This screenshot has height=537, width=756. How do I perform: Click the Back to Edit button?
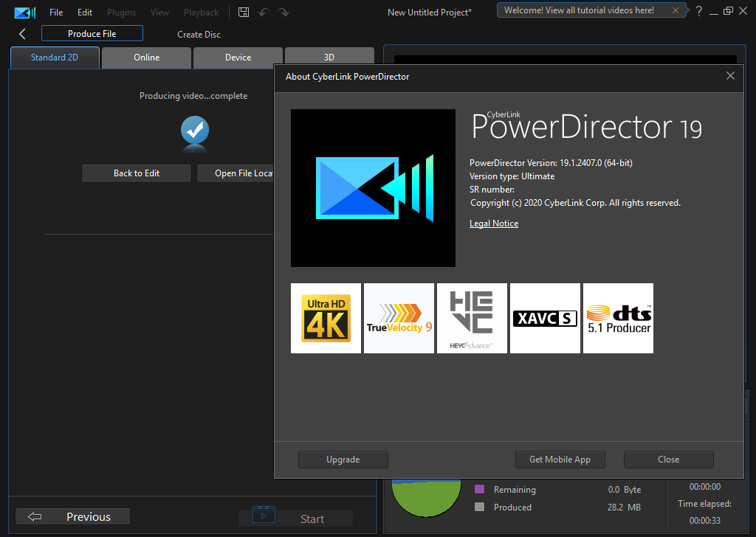[137, 173]
